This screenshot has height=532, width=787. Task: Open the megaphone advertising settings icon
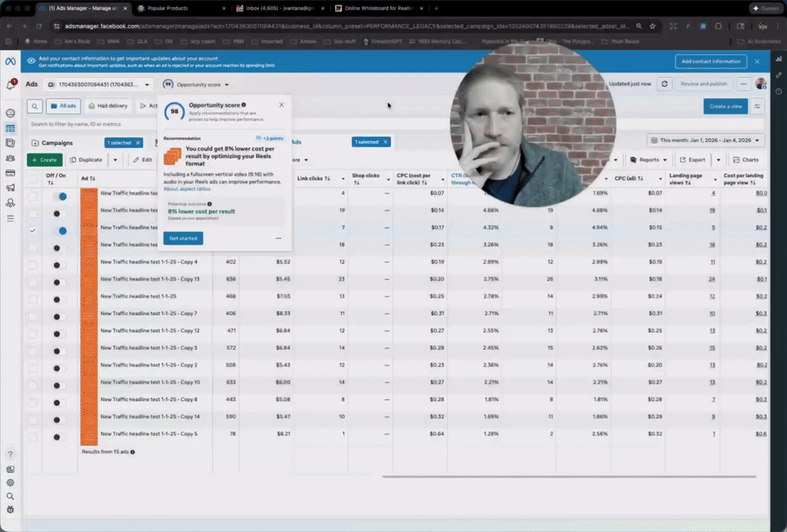coord(10,188)
